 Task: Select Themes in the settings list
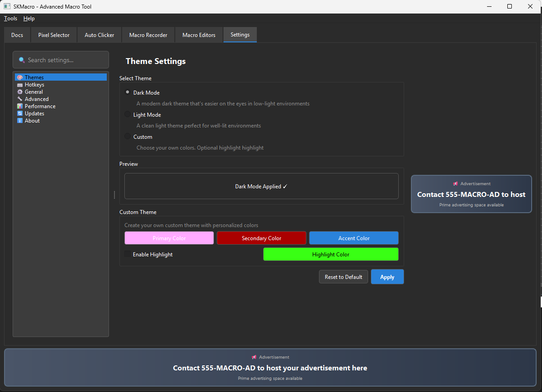[61, 77]
